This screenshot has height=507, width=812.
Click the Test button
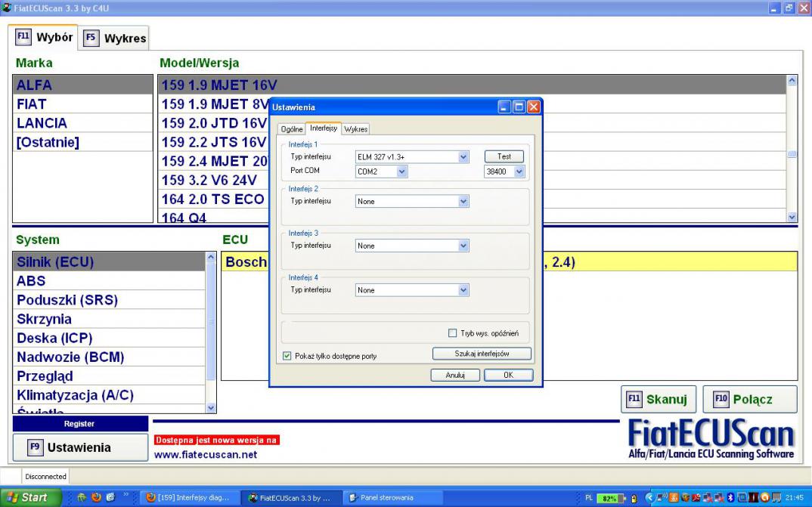tap(504, 156)
